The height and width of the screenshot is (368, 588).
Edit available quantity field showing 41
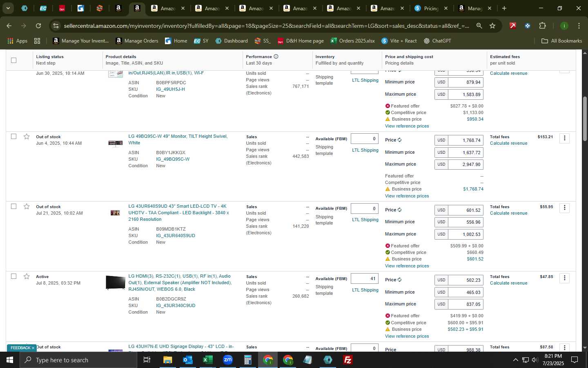click(x=365, y=278)
